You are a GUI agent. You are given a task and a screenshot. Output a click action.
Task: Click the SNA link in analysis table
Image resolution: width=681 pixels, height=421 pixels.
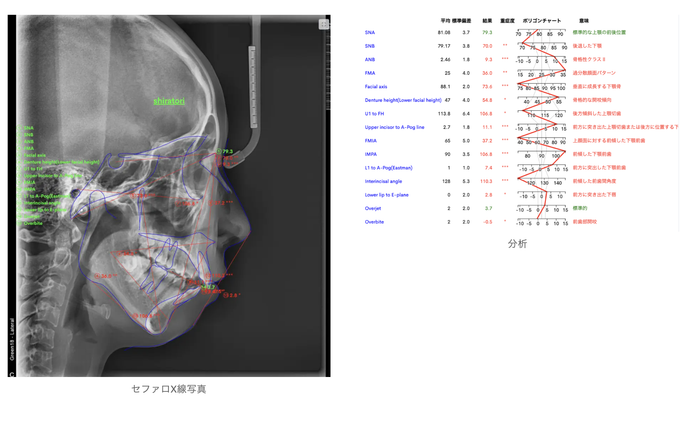point(370,33)
